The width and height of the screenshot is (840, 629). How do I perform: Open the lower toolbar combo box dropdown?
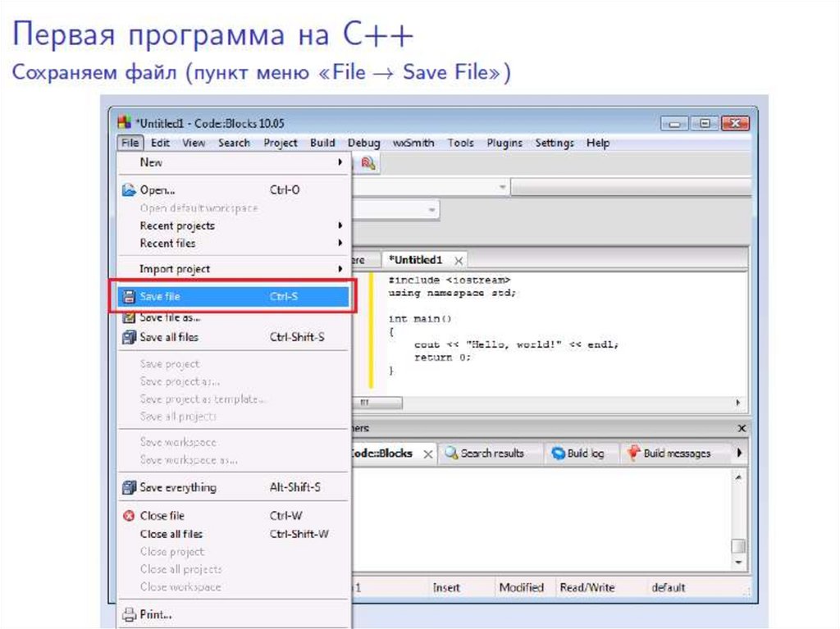click(x=431, y=210)
